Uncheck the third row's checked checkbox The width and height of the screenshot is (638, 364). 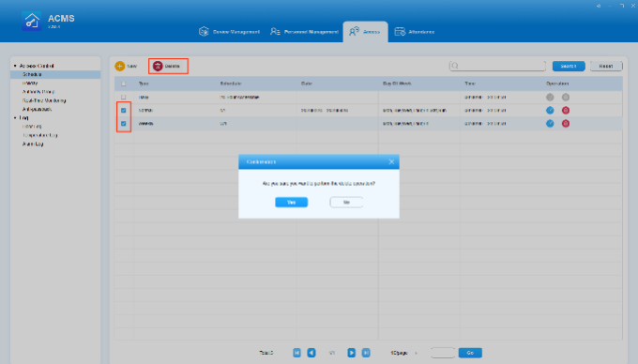pyautogui.click(x=124, y=124)
